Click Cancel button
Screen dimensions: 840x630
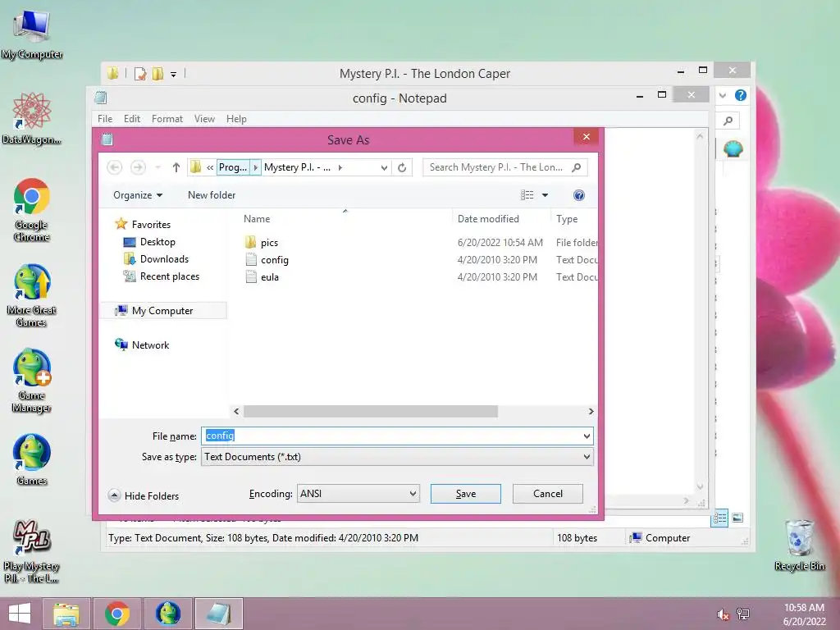(x=547, y=494)
